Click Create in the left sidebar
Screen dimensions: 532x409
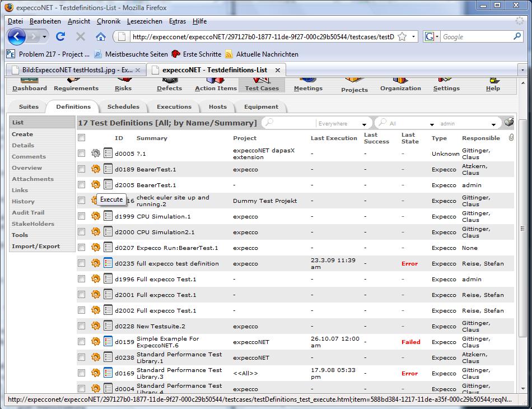pyautogui.click(x=22, y=134)
